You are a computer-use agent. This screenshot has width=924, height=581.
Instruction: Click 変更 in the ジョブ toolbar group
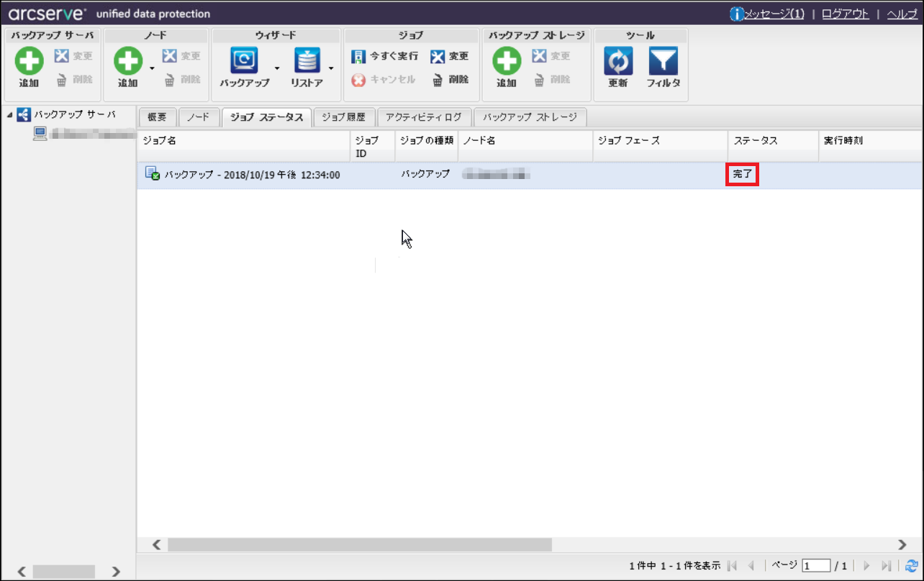click(x=449, y=56)
